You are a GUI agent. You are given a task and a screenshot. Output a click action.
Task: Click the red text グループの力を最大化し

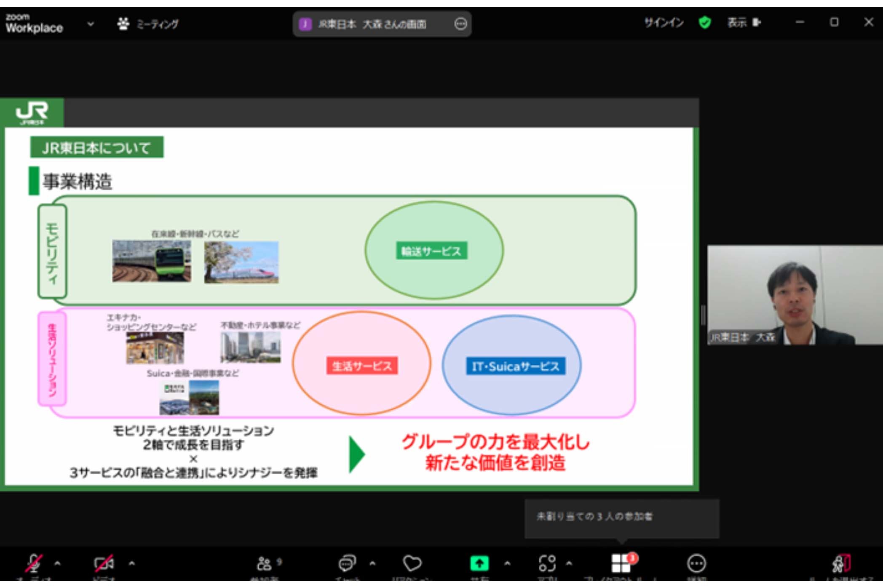pos(496,442)
